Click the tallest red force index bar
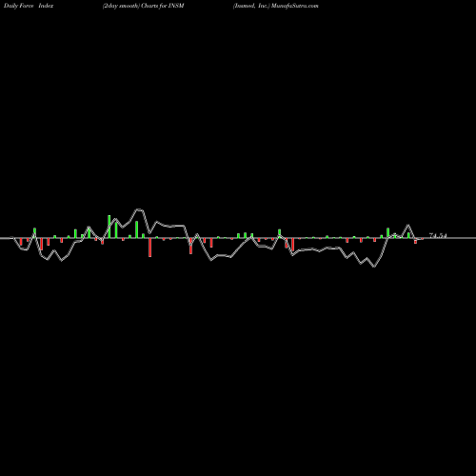The width and height of the screenshot is (476, 476). coord(150,248)
